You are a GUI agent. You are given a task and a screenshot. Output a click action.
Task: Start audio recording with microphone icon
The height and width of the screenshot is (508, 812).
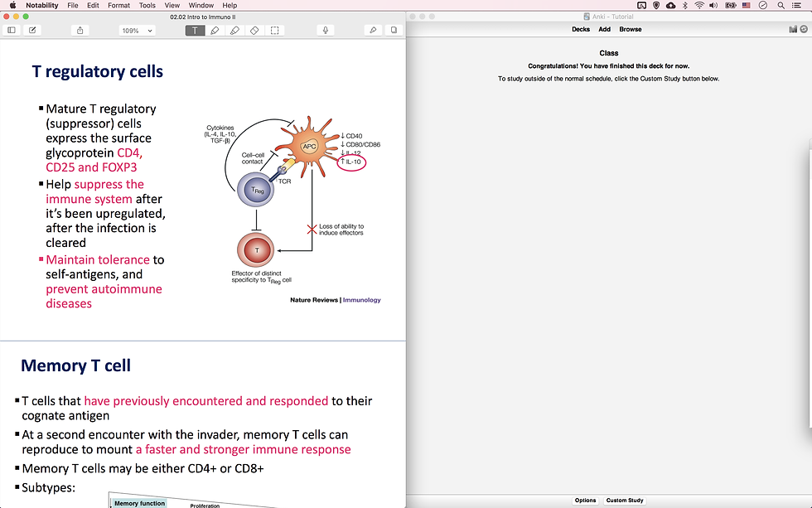[325, 31]
